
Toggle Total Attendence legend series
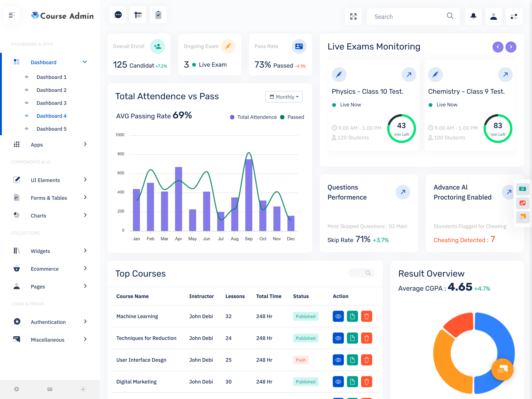(x=253, y=117)
